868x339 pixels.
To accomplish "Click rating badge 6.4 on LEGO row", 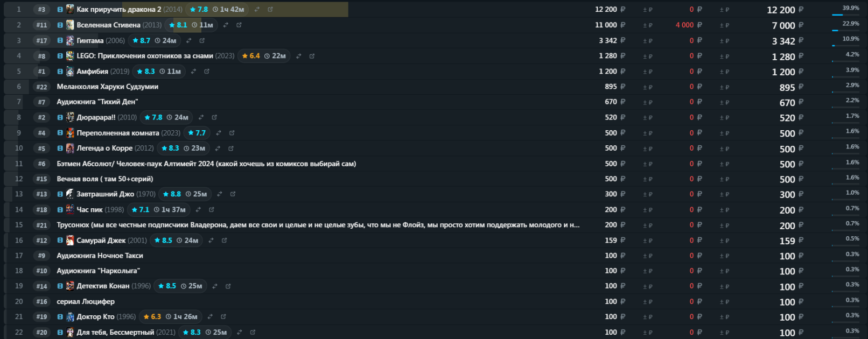I will 251,56.
